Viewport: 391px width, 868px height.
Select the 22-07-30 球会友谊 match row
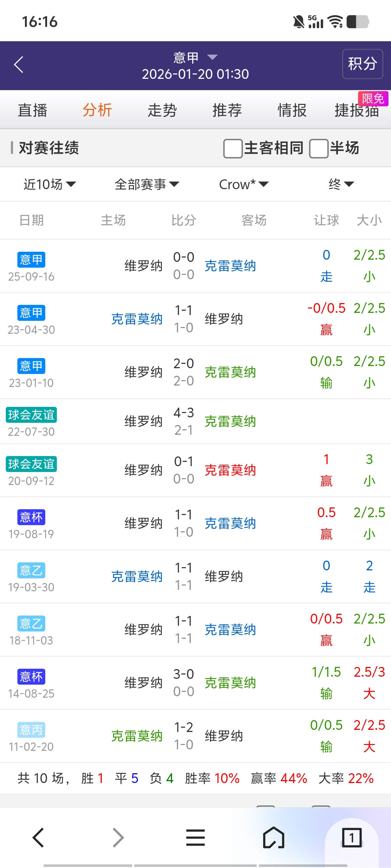tap(195, 422)
